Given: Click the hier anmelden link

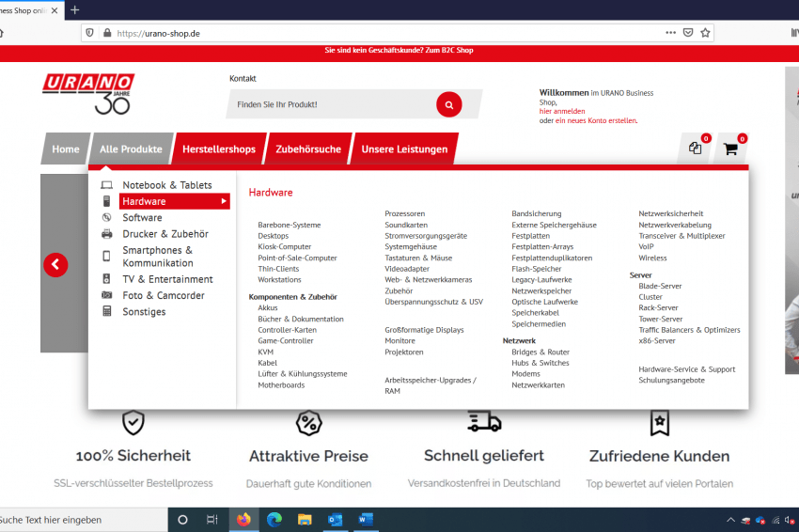Looking at the screenshot, I should pos(562,111).
